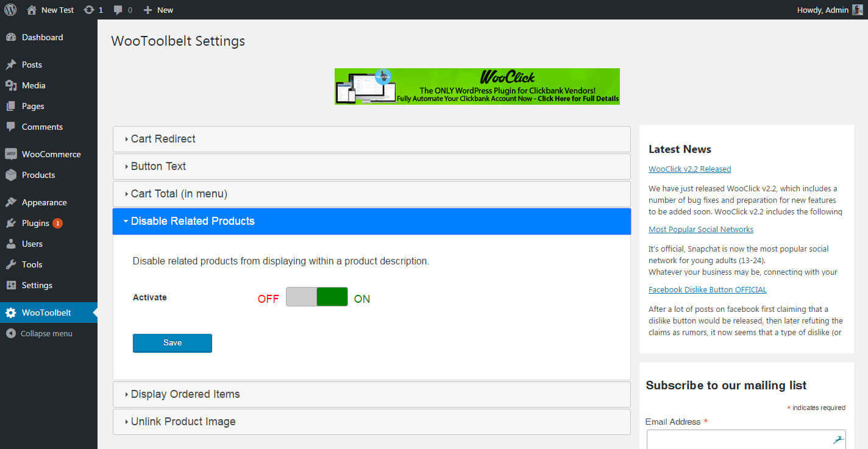The image size is (868, 449).
Task: Click the WooToolbelt gear icon
Action: [x=10, y=313]
